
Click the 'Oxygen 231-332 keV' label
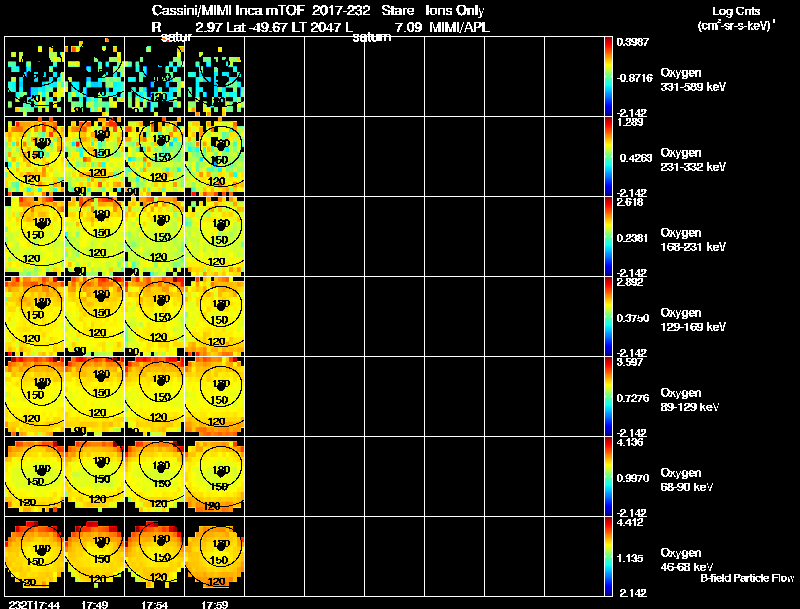(693, 160)
